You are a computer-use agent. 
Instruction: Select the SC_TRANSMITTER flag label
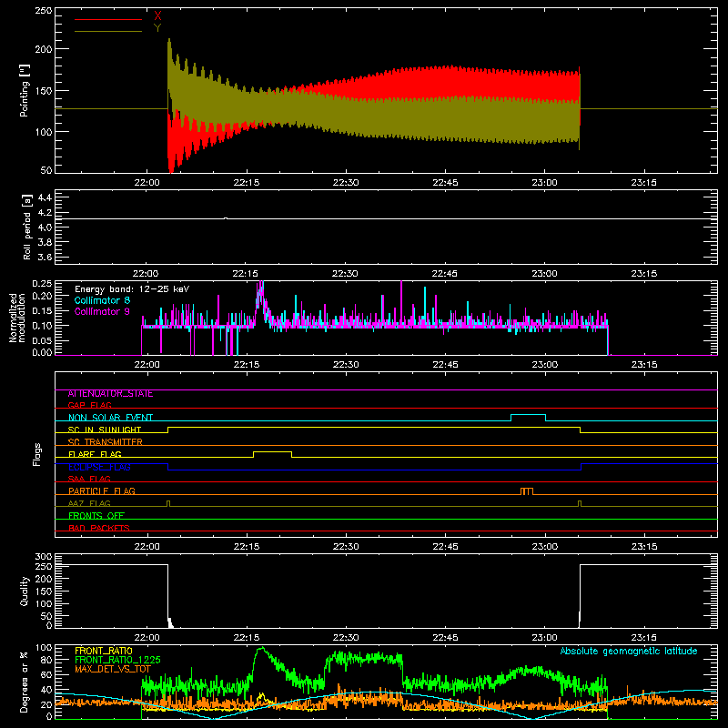(x=106, y=442)
